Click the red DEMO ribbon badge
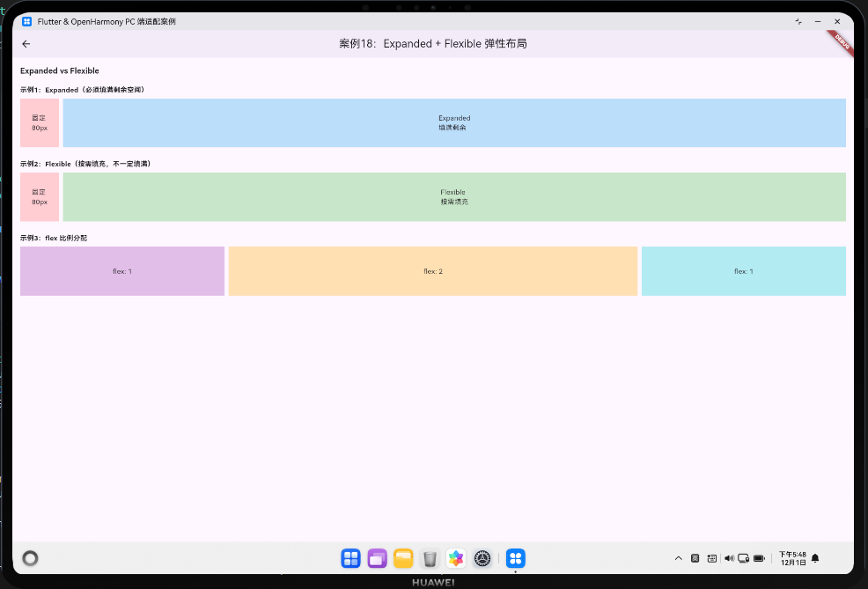The image size is (868, 589). coord(839,40)
